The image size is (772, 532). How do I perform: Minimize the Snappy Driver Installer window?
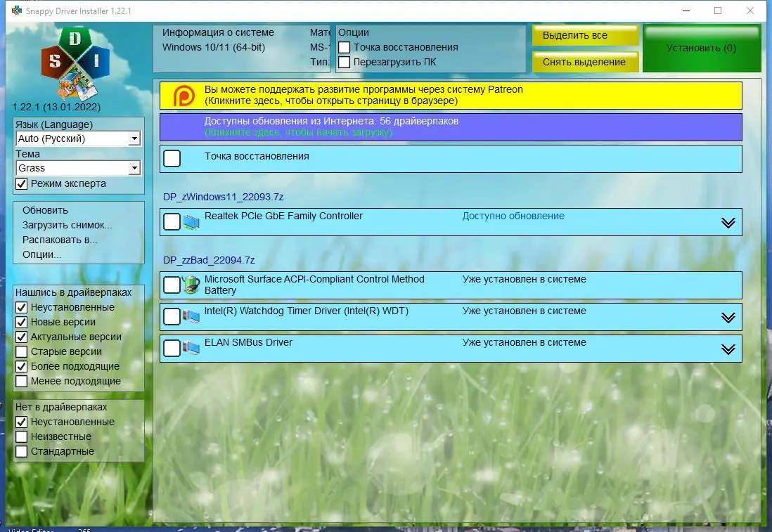click(686, 11)
